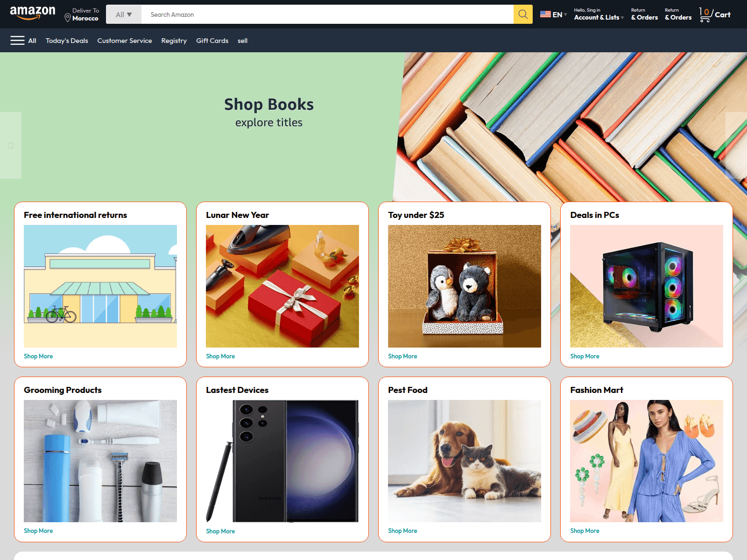Click the Amazon logo

(33, 14)
